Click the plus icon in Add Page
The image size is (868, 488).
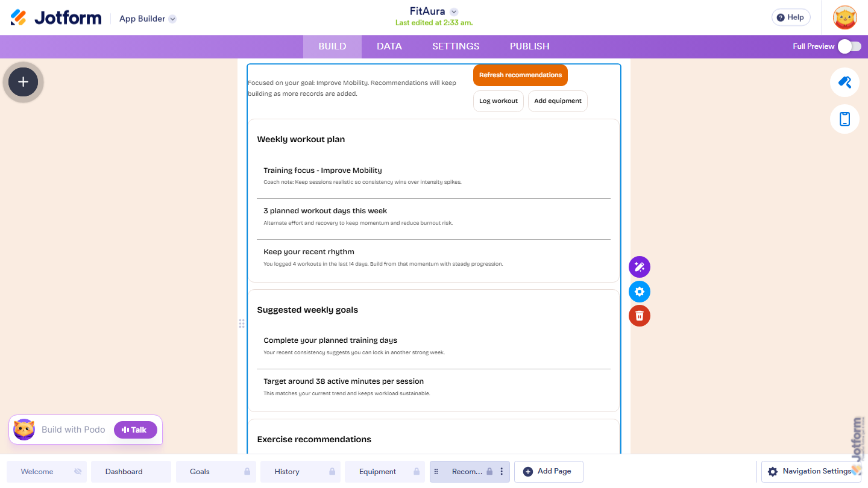(528, 472)
